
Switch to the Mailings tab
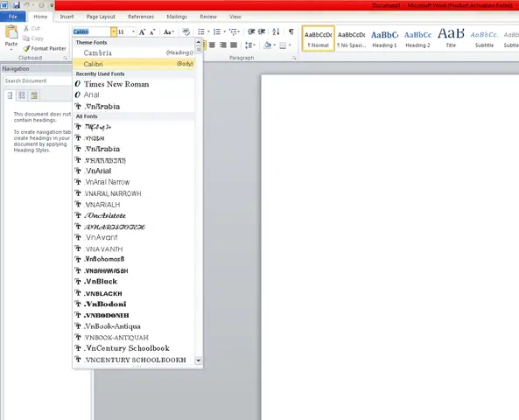click(x=177, y=17)
